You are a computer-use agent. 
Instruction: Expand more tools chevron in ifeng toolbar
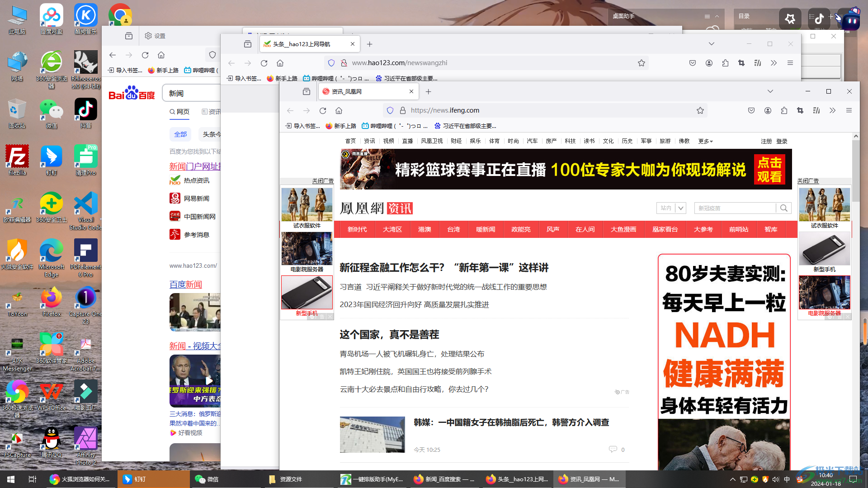click(833, 111)
